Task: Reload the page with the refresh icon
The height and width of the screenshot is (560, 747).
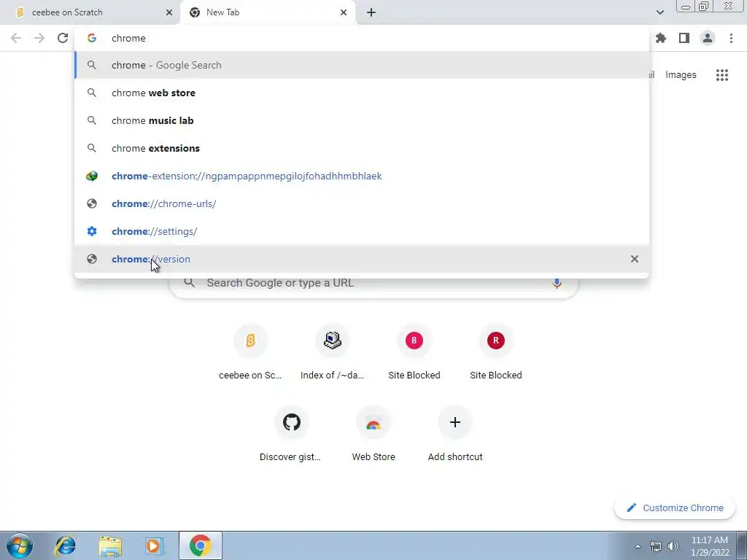Action: point(63,38)
